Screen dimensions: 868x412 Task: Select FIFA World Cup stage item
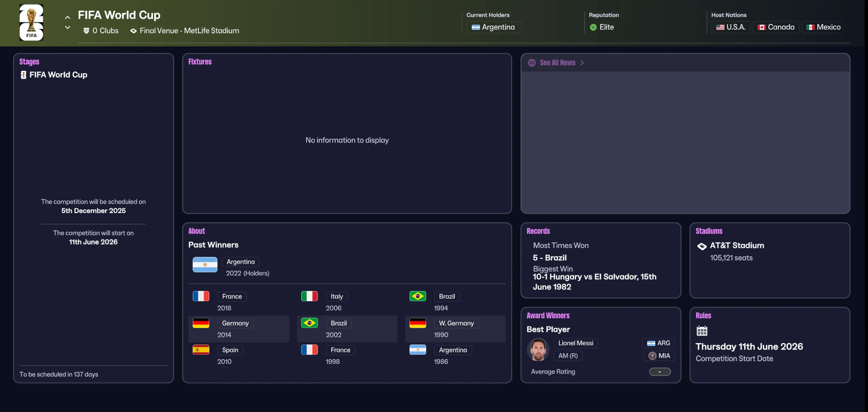[x=58, y=75]
